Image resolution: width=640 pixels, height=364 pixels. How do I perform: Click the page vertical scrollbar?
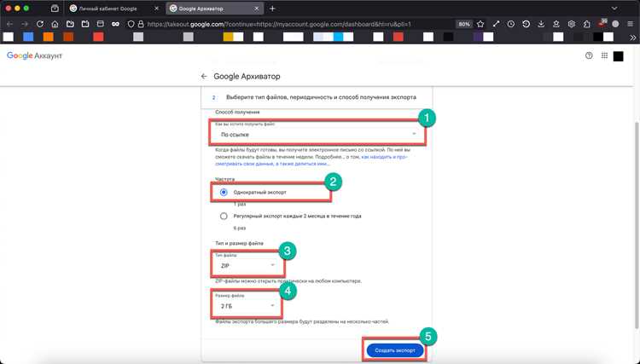(x=637, y=224)
